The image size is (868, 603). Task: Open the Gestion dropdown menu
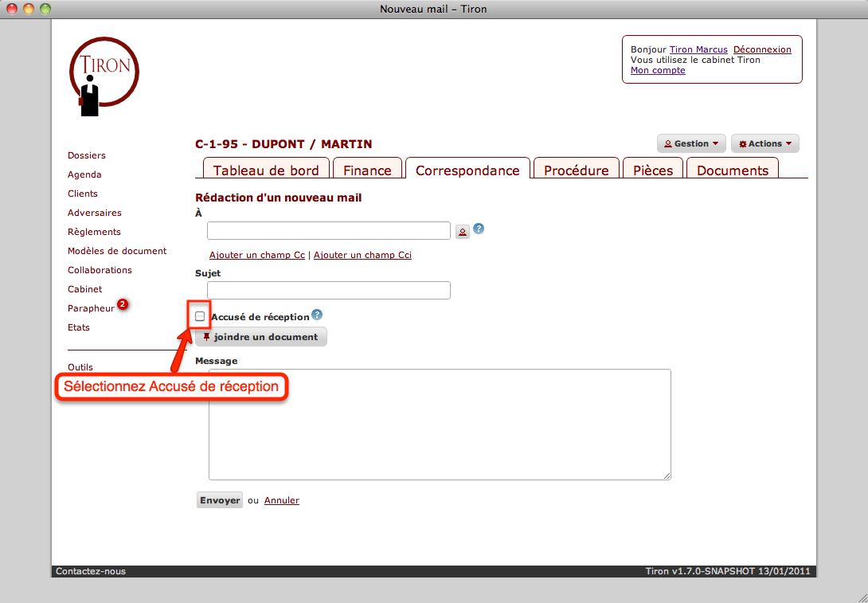tap(691, 143)
